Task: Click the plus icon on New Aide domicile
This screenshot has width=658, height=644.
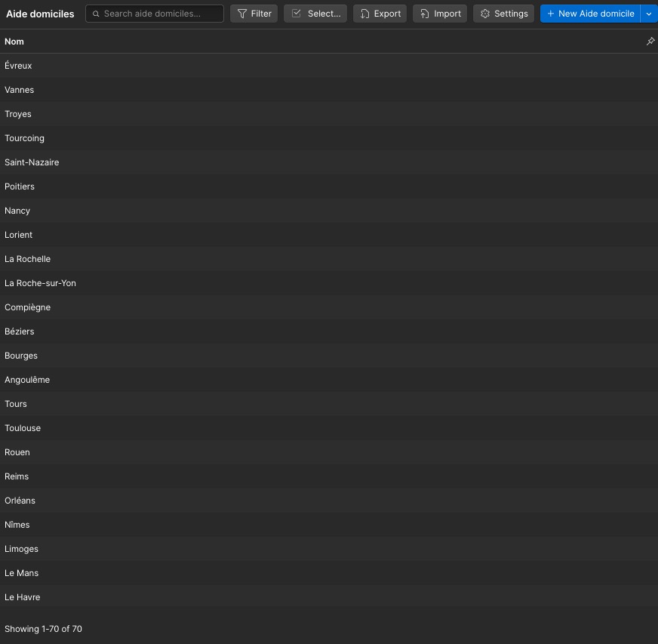Action: click(x=551, y=14)
